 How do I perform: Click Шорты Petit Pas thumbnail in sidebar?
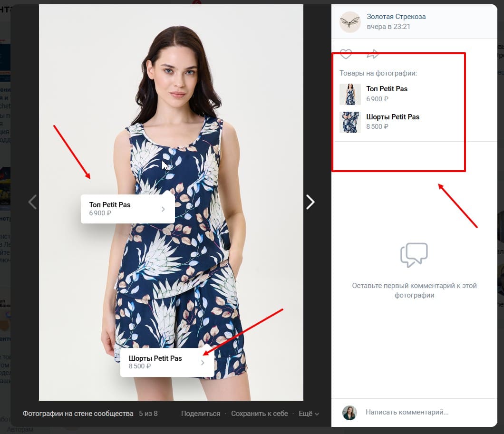[x=350, y=122]
